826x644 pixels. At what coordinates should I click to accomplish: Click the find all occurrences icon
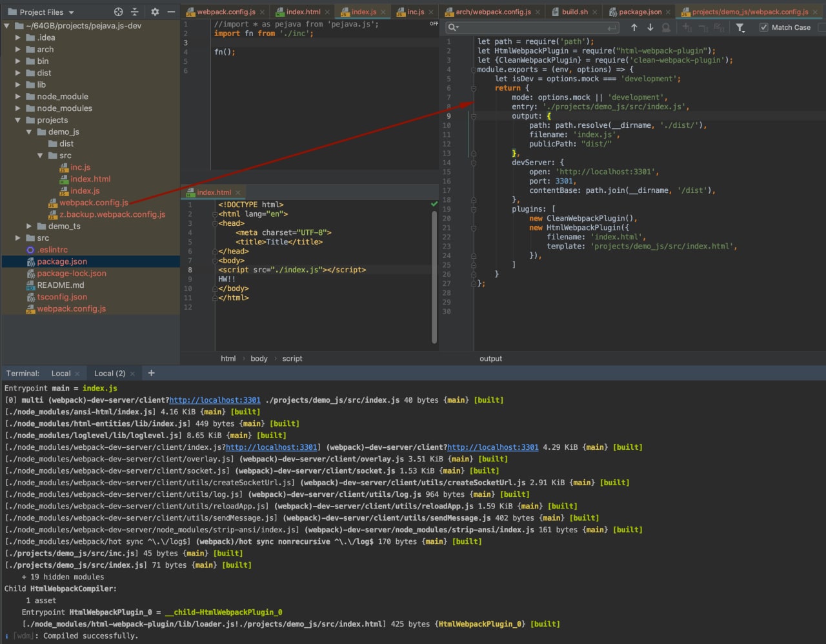tap(666, 28)
